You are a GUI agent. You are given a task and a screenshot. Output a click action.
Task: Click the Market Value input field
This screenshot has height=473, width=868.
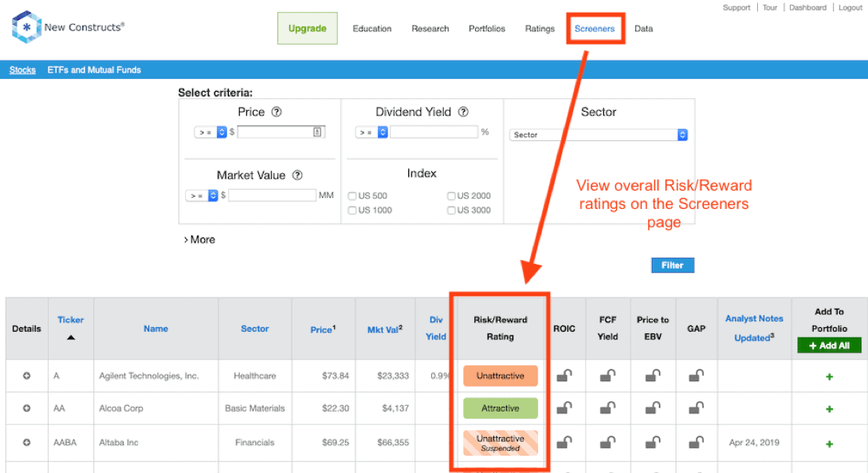[x=273, y=195]
